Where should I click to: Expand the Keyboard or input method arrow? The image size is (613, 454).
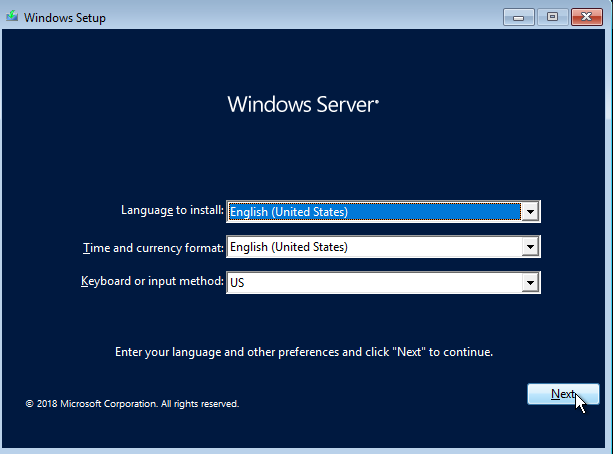click(531, 282)
